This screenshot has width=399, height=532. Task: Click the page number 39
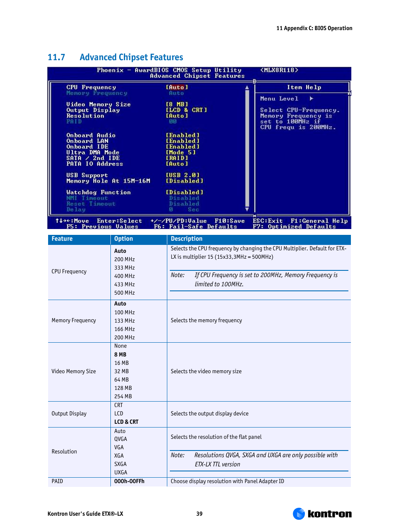(199, 514)
